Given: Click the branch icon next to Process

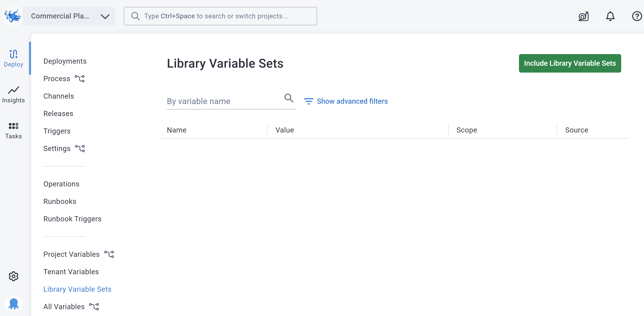Looking at the screenshot, I should click(x=80, y=78).
